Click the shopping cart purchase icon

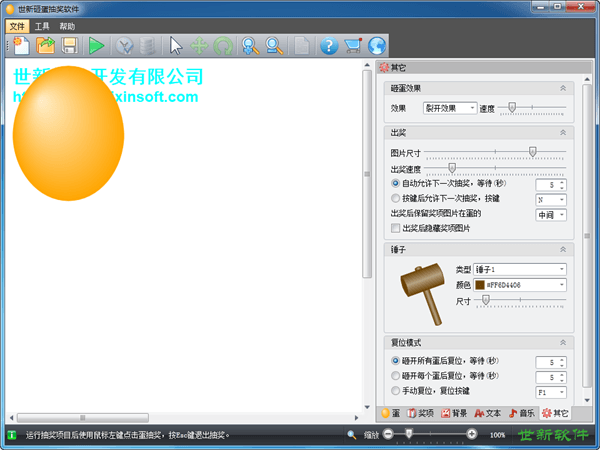click(352, 45)
